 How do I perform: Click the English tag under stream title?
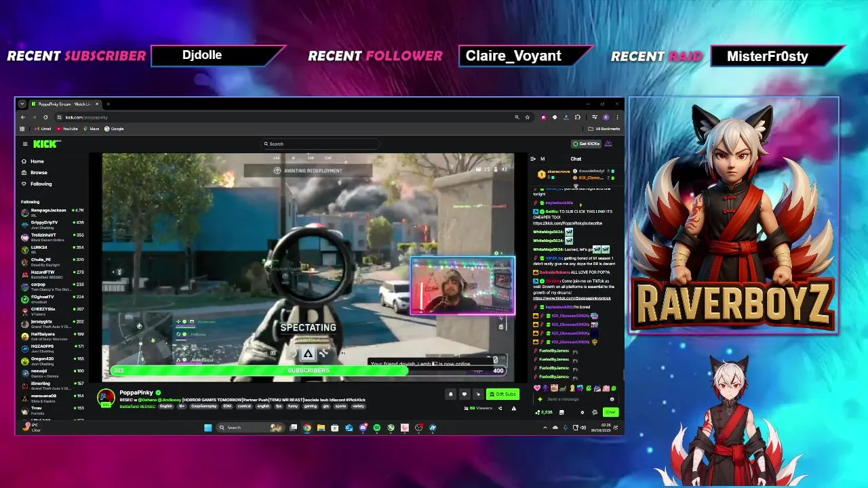point(165,406)
